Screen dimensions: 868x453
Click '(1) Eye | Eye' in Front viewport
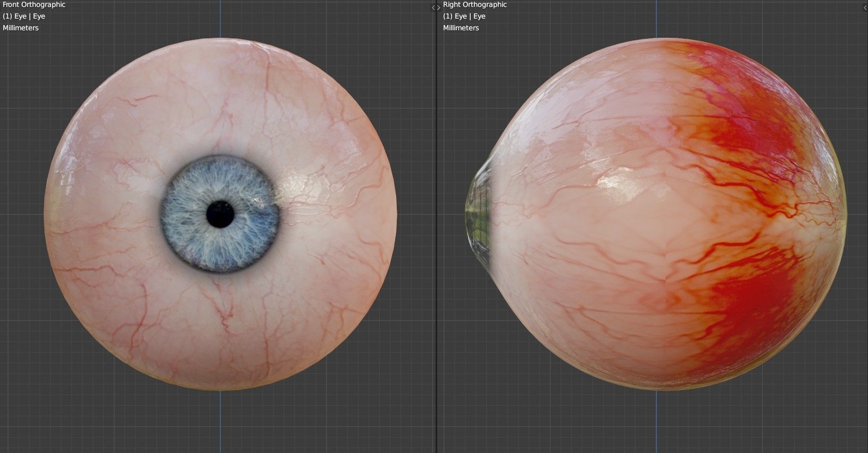24,16
